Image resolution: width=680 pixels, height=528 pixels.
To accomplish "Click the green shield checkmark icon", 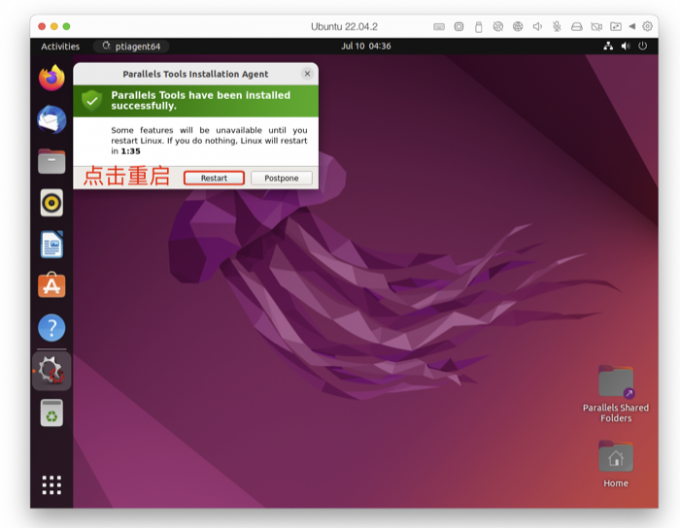I will tap(92, 101).
